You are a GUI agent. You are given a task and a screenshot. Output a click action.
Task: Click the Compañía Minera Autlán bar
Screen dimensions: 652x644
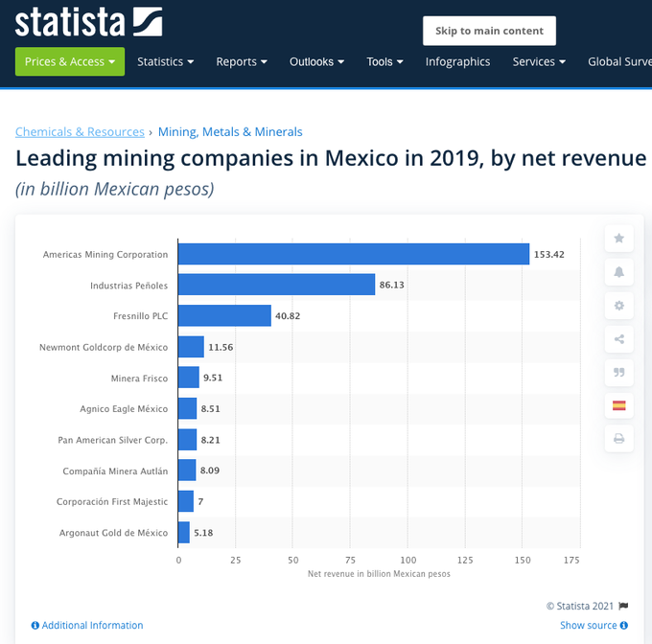[x=187, y=470]
